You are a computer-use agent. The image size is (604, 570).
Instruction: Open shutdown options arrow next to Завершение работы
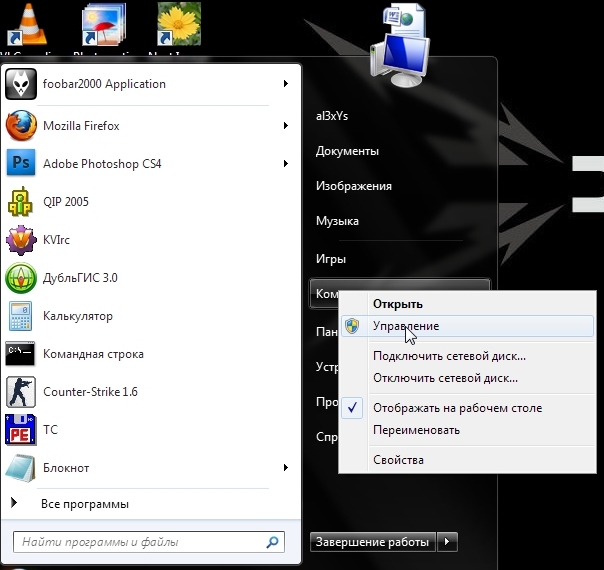(447, 542)
